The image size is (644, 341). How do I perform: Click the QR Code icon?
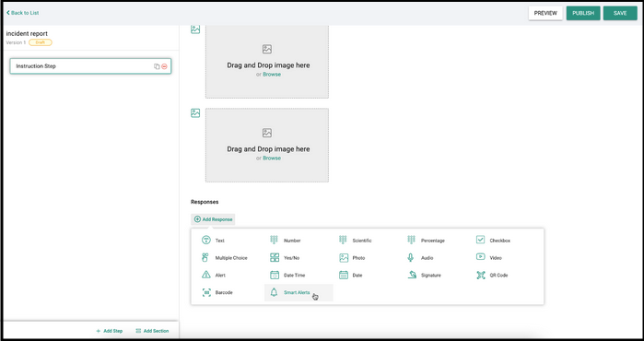(481, 276)
